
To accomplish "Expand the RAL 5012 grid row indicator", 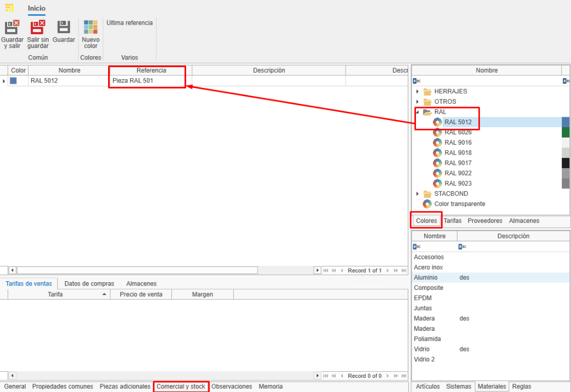I will (x=4, y=81).
